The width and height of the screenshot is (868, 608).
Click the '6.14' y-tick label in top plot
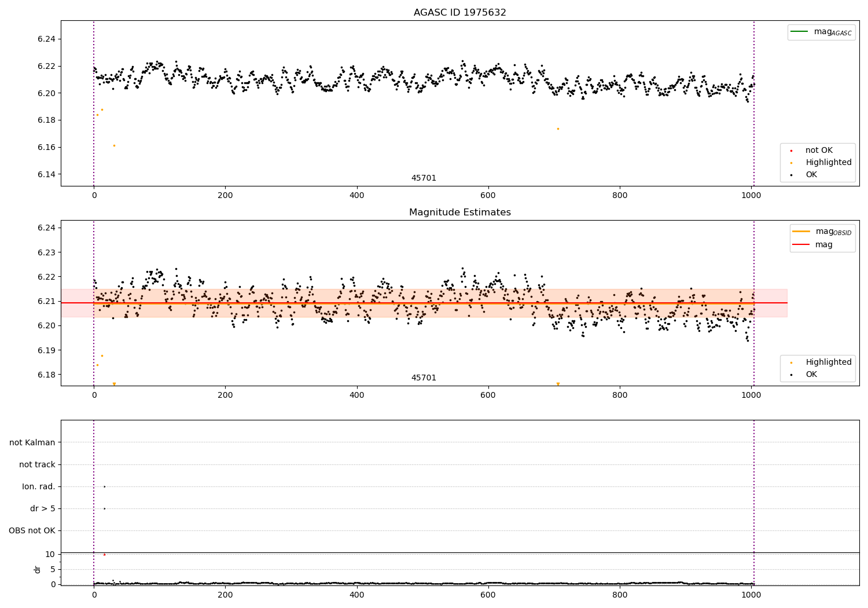coord(46,174)
